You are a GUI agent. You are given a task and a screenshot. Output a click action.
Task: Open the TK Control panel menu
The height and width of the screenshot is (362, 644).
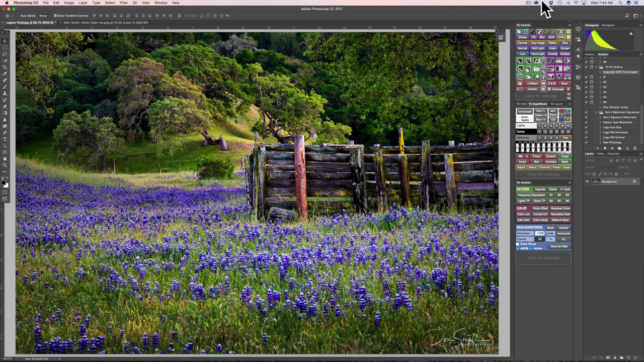pyautogui.click(x=570, y=25)
